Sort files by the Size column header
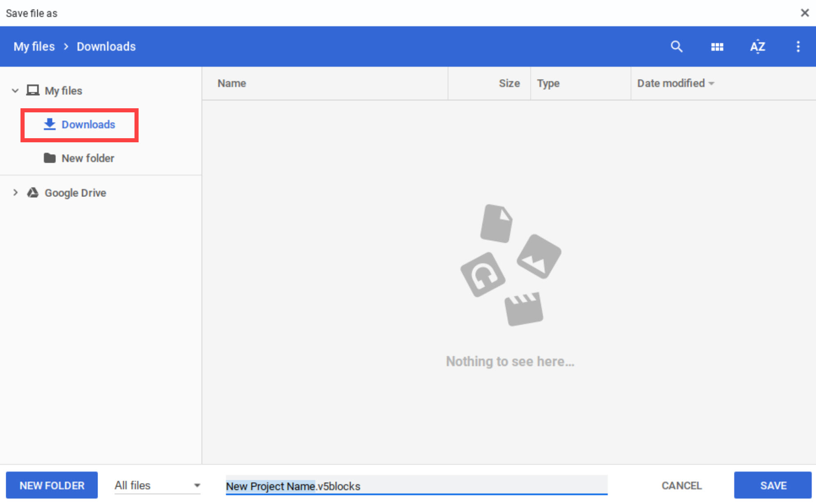The image size is (816, 504). [x=509, y=83]
